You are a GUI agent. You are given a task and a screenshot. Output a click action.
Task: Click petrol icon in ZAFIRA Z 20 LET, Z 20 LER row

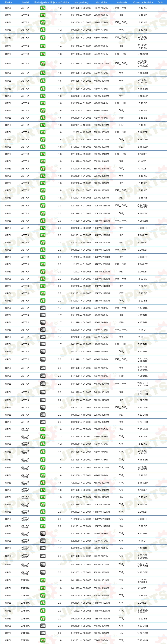(x=43, y=610)
